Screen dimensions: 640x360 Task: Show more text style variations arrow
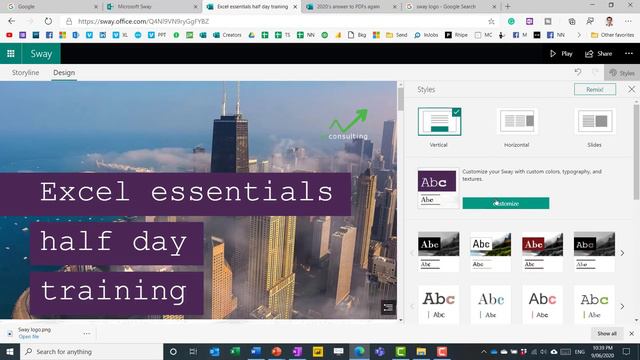pyautogui.click(x=622, y=306)
